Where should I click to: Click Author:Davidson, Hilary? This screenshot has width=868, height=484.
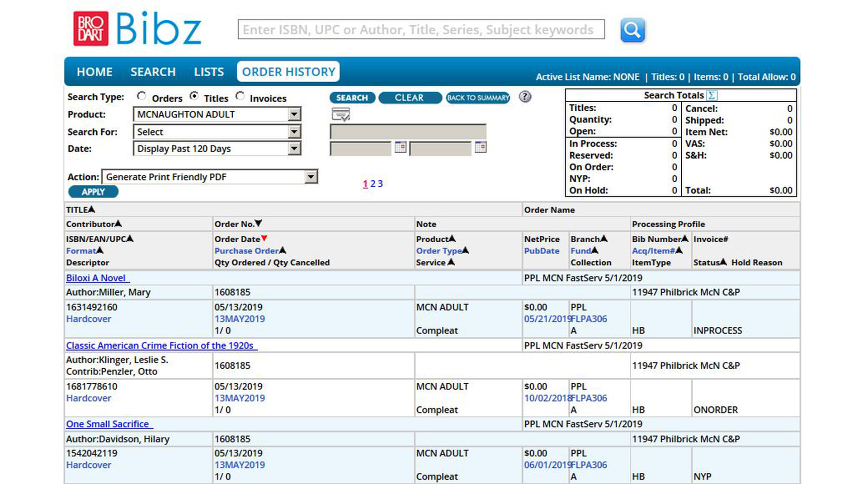pyautogui.click(x=118, y=439)
